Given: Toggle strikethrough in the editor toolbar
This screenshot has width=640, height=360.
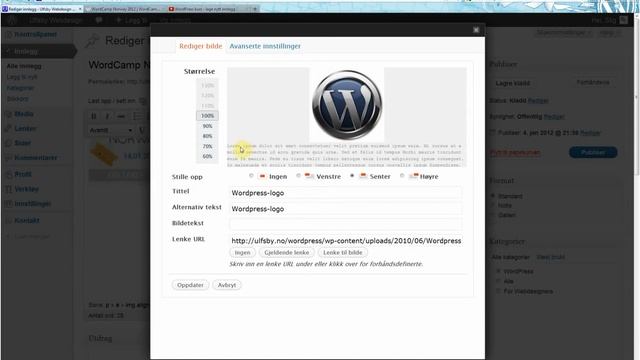Looking at the screenshot, I should [x=121, y=117].
